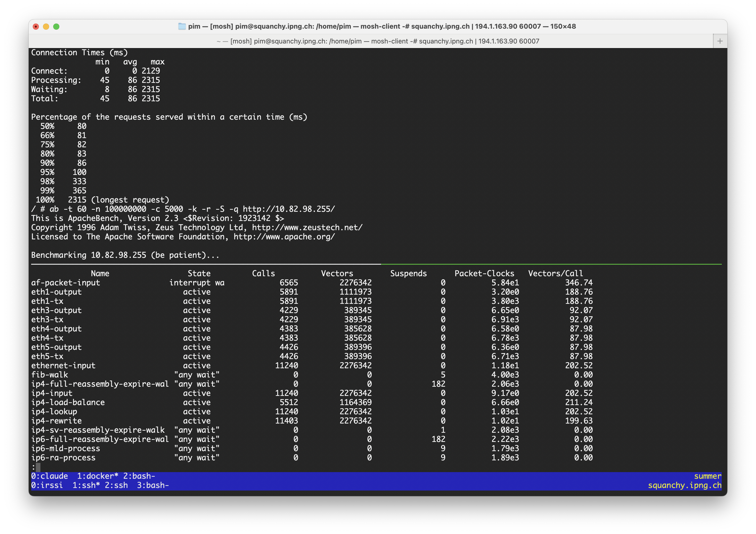756x534 pixels.
Task: Click the Packet-Clocks column header
Action: pos(484,274)
